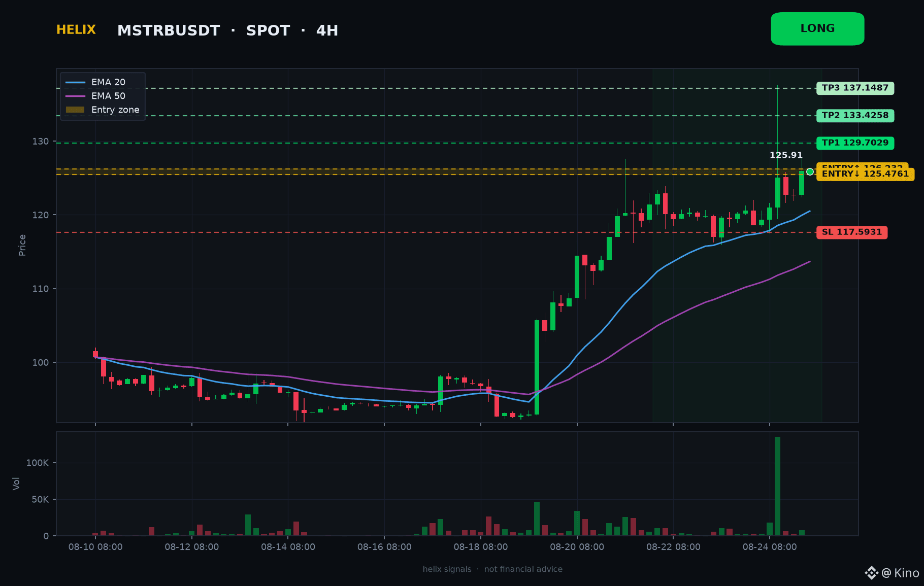
Task: Click the 08-10 08:00 date label
Action: 95,547
